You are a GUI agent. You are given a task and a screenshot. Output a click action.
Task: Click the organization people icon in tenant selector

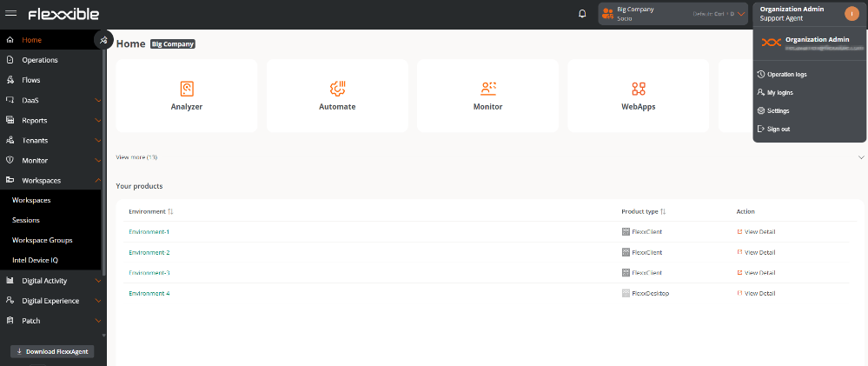click(x=607, y=14)
